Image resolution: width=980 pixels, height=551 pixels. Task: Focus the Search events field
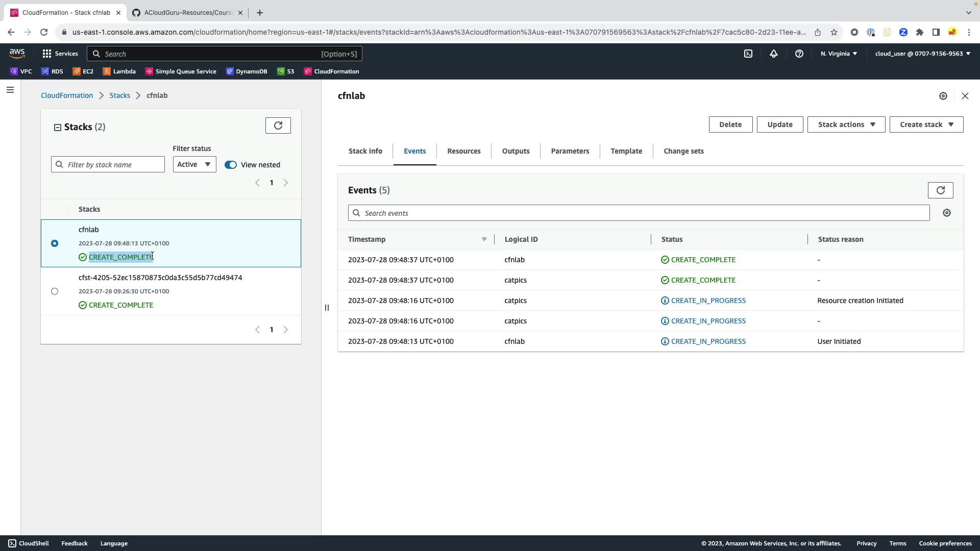[x=638, y=213]
